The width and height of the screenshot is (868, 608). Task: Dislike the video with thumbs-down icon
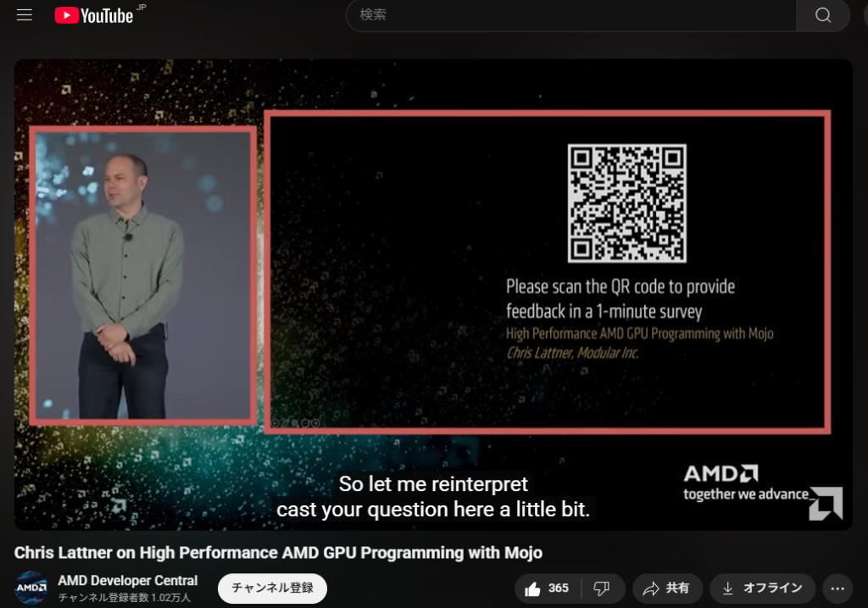tap(603, 588)
